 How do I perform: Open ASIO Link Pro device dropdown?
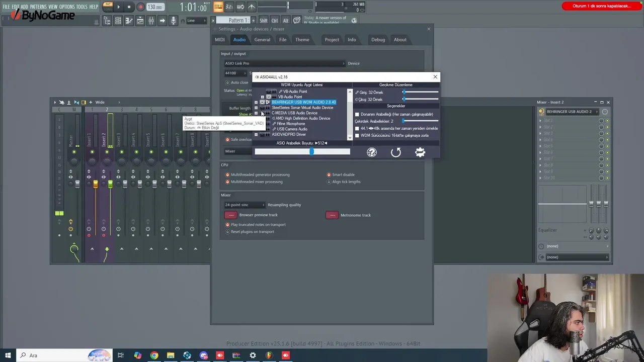pos(285,63)
